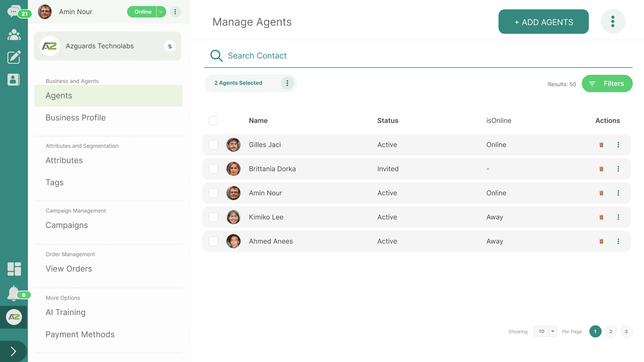Open the page kebab menu beside Add Agents
644x362 pixels.
click(x=613, y=21)
